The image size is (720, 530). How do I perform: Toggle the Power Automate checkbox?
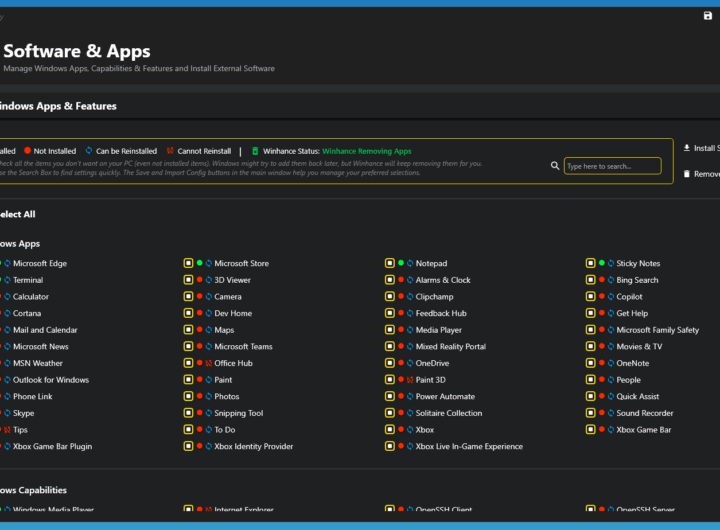(x=390, y=396)
